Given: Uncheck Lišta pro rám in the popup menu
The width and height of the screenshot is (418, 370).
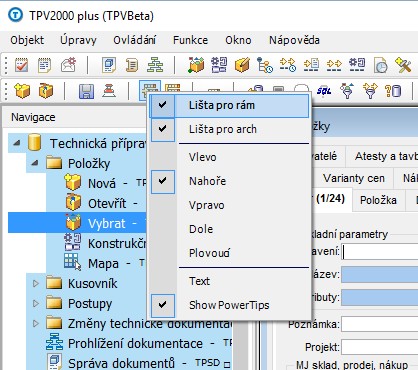Looking at the screenshot, I should 229,106.
